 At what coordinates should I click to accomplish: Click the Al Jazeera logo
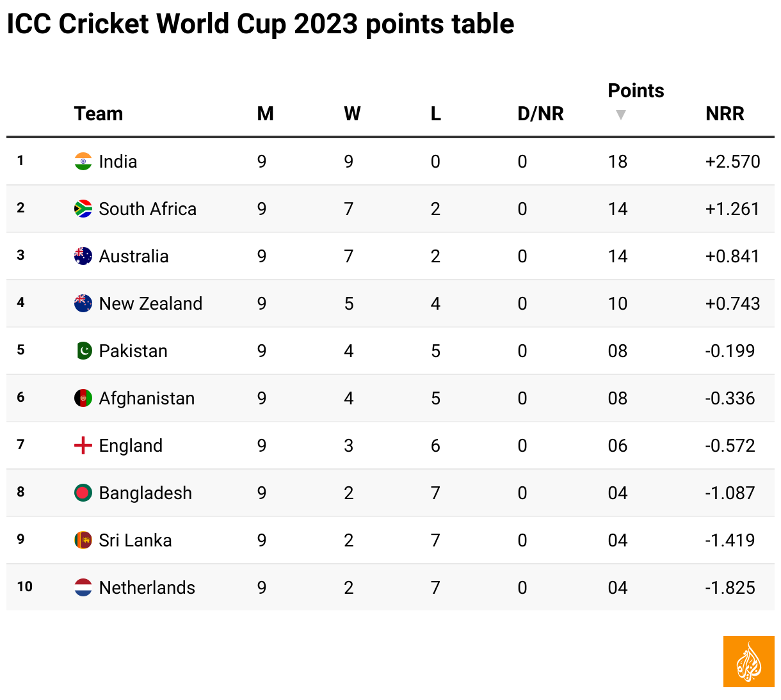coord(748,662)
